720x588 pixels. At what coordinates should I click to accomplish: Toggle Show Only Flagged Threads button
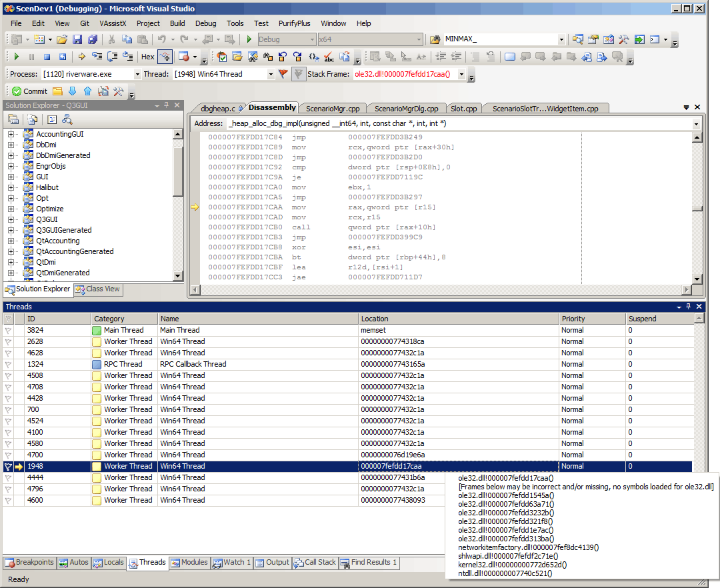[x=299, y=74]
